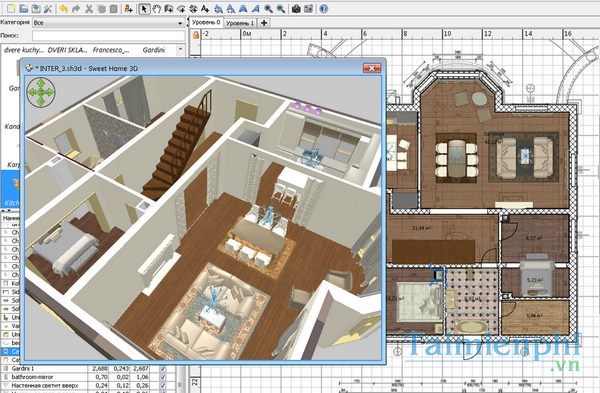
Task: Toggle the plan lock padlock icon
Action: 196,35
